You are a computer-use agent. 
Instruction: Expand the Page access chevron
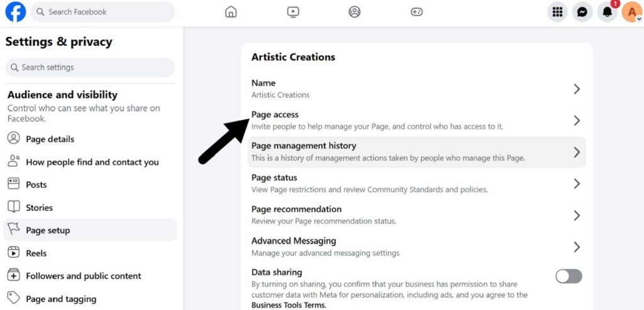point(576,121)
